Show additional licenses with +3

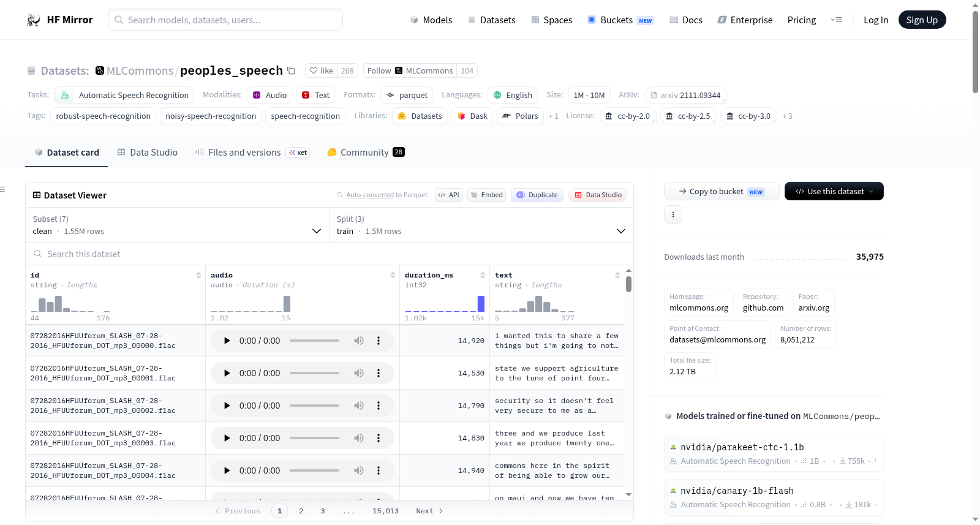[787, 116]
